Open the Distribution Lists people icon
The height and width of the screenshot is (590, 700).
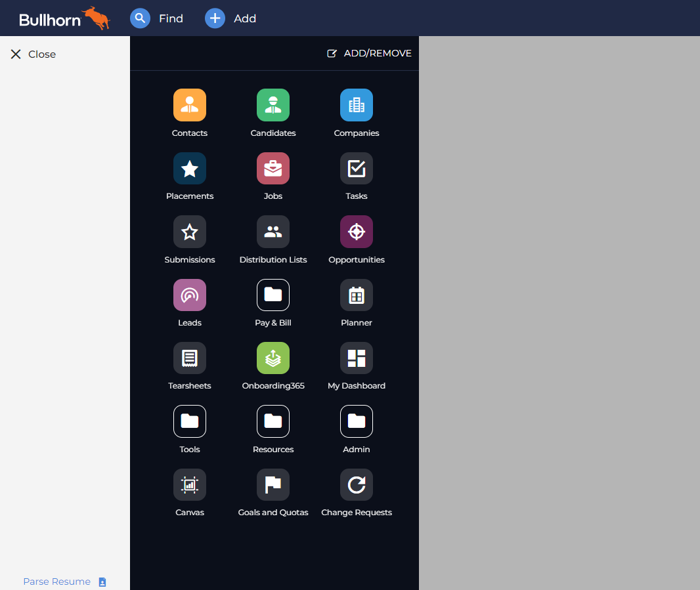click(273, 232)
